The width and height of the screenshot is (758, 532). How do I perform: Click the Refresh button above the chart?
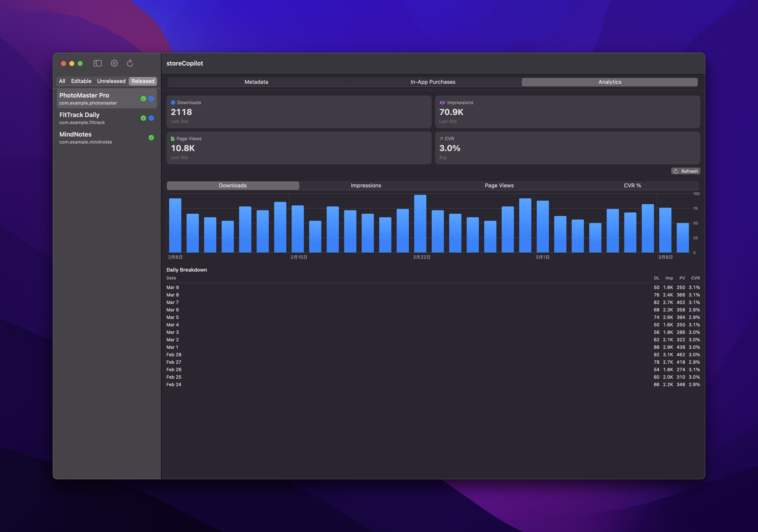tap(686, 171)
